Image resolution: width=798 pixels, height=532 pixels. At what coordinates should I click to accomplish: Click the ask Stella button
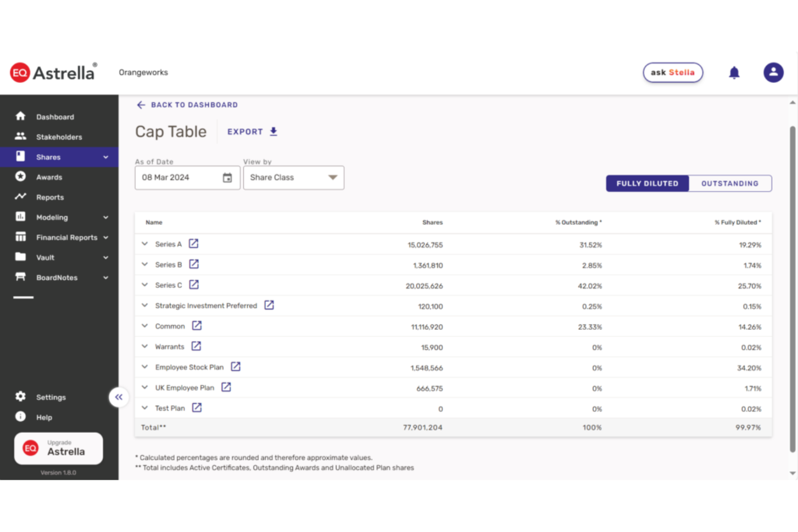tap(673, 72)
